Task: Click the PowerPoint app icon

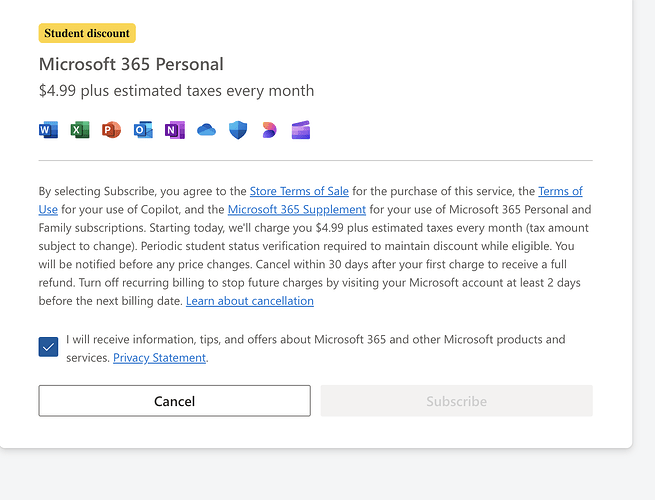Action: (111, 130)
